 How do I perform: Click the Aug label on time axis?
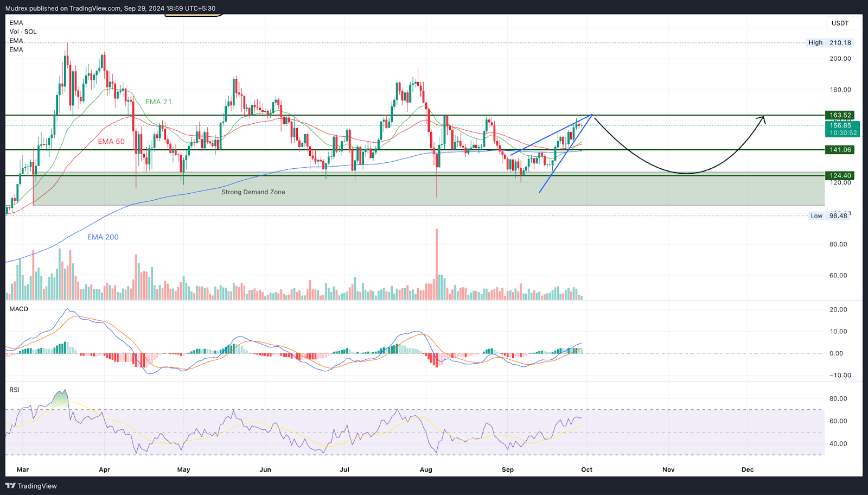click(x=426, y=469)
